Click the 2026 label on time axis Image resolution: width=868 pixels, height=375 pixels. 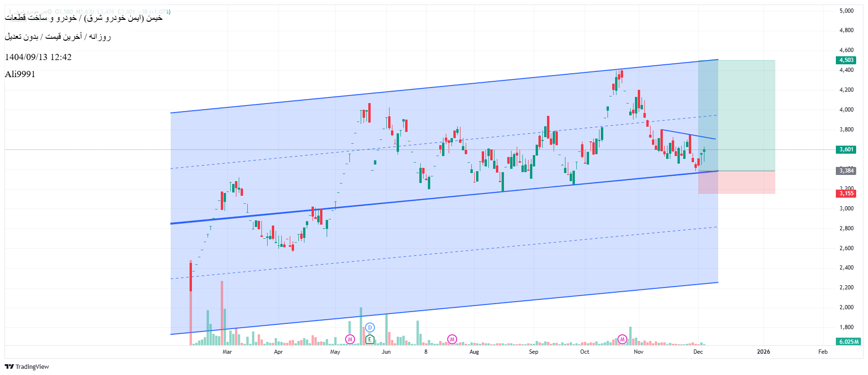763,352
